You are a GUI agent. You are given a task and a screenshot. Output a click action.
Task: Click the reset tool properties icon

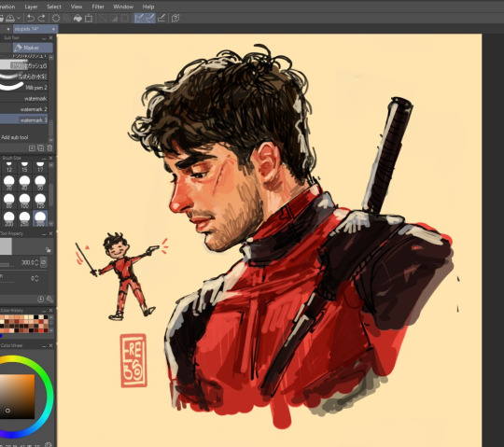[40, 300]
